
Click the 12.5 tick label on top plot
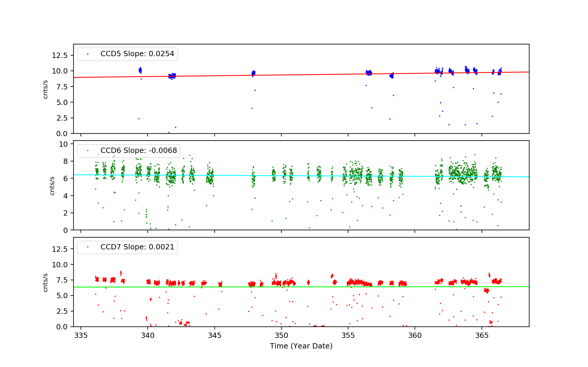(60, 56)
